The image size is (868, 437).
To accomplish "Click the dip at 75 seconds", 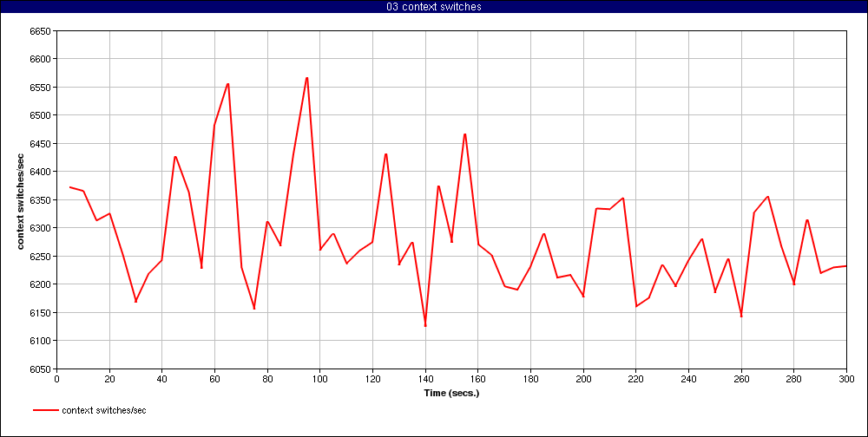I will pos(254,308).
